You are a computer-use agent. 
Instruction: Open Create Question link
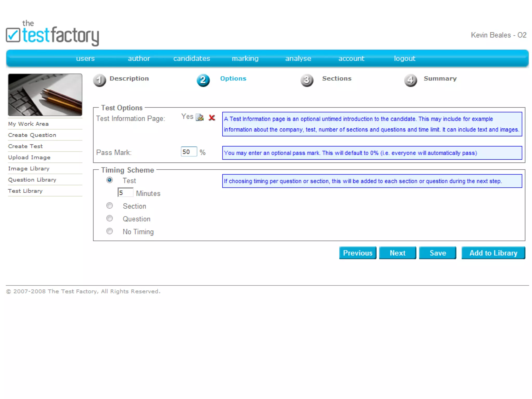point(32,135)
